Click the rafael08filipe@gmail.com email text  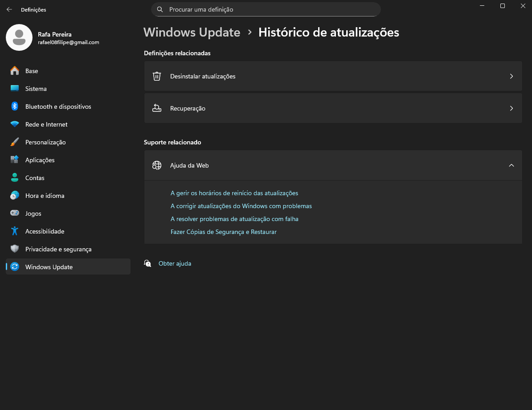(69, 42)
